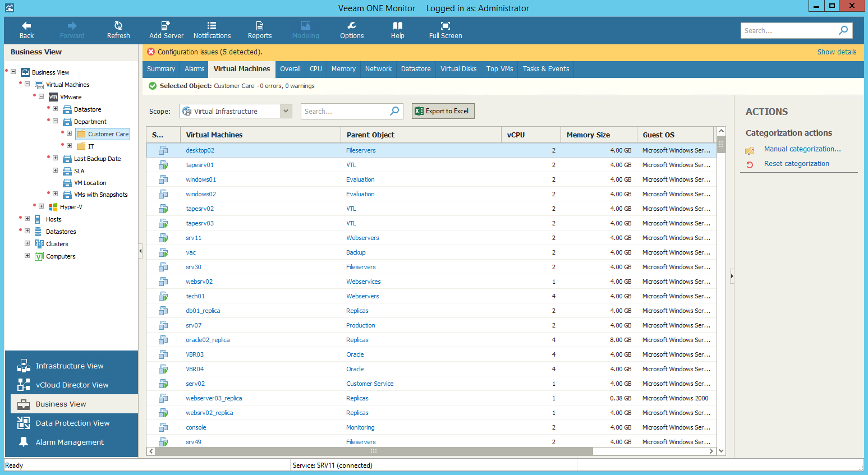Click the table Search input field
868x475 pixels.
pyautogui.click(x=346, y=111)
